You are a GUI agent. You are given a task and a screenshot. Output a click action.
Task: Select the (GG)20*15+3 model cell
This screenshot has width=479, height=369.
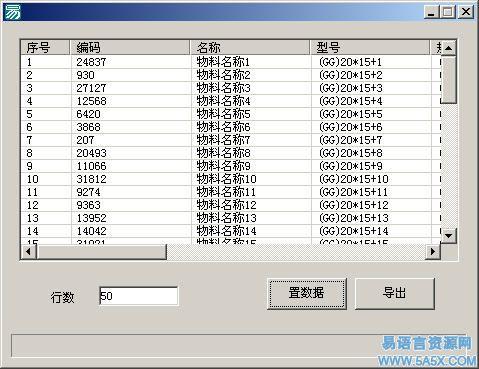371,88
